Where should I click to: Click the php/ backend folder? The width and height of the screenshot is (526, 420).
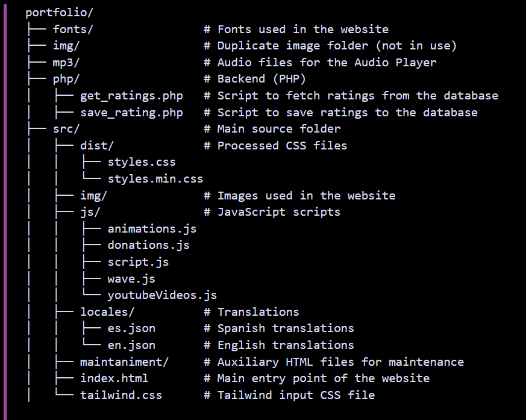pos(66,79)
